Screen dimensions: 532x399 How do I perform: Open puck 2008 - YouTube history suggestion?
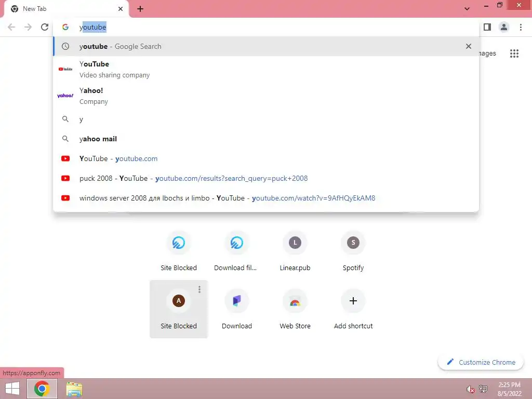[266, 178]
